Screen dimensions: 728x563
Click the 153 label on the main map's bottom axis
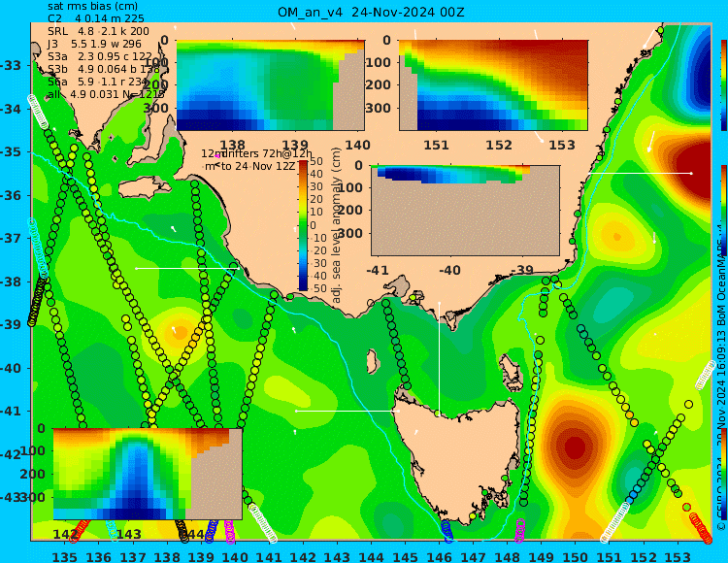coord(678,556)
